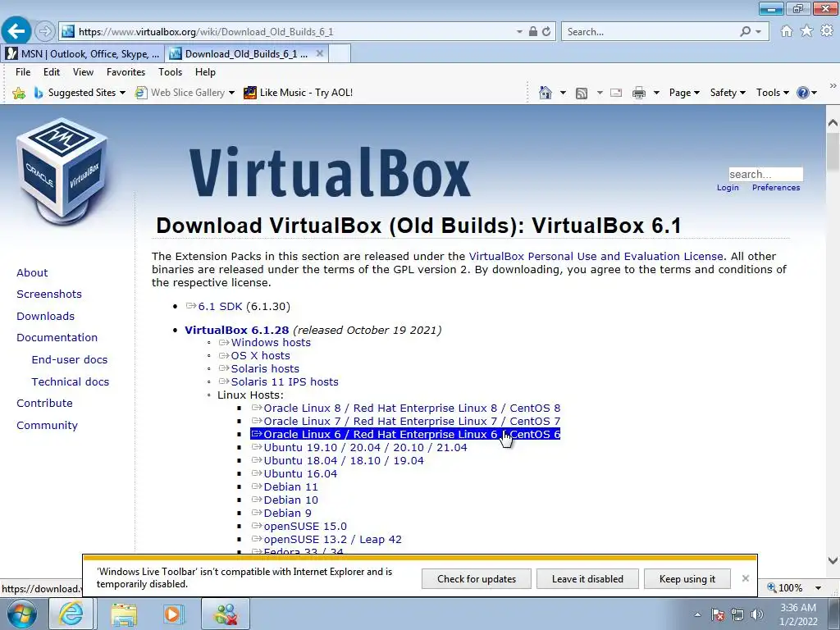Click the vertical scrollbar thumb
The width and height of the screenshot is (840, 630).
pos(833,152)
